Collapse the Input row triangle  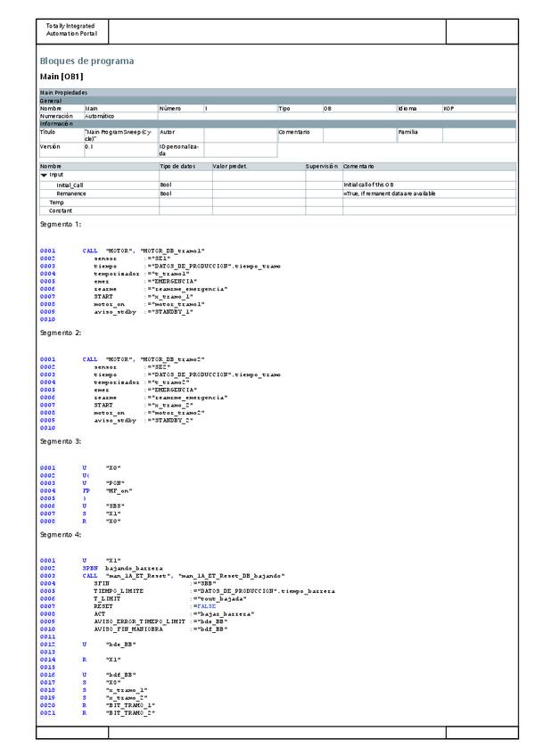(x=44, y=175)
